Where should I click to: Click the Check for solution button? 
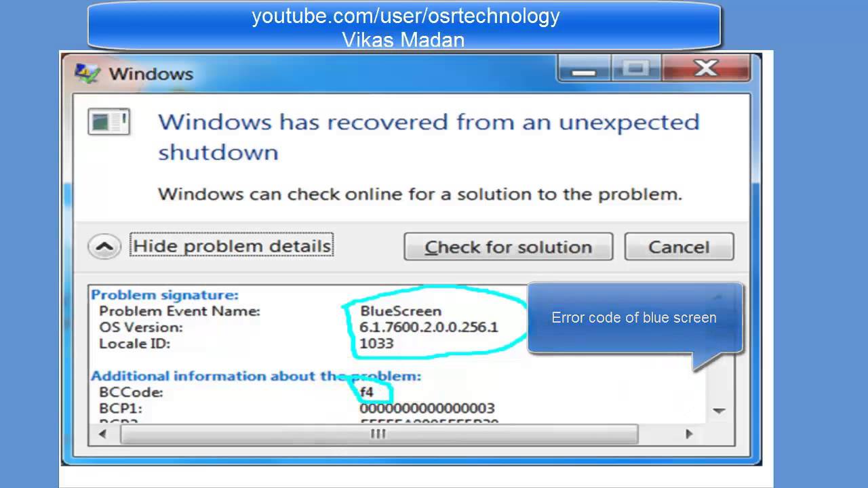point(508,247)
